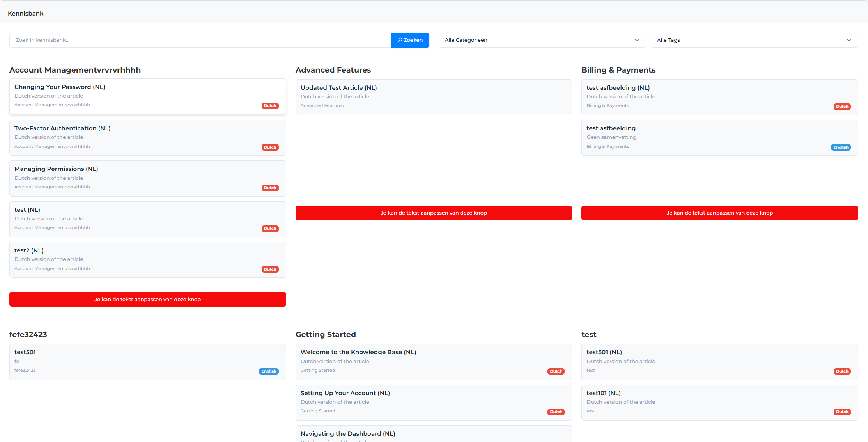
Task: Select the Dutch badge on Managing Permissions
Action: pyautogui.click(x=270, y=188)
